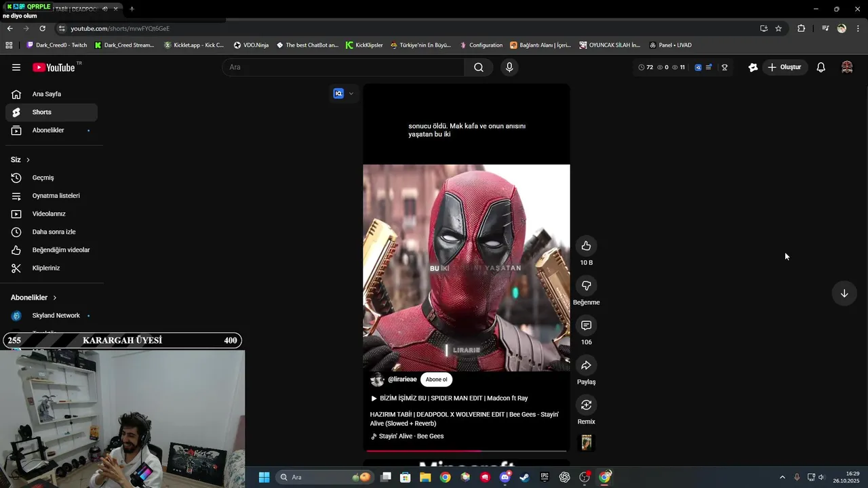
Task: Open Daha sonra izle list
Action: click(x=52, y=232)
